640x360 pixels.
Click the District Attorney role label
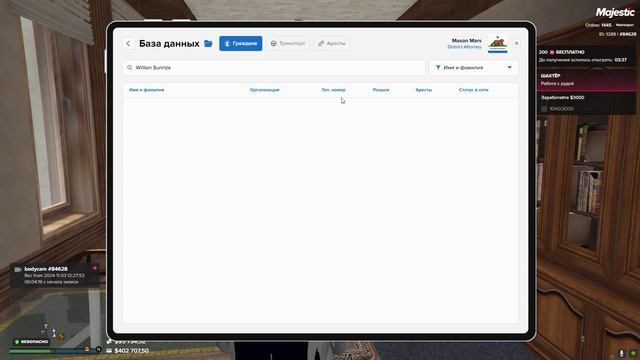coord(464,47)
